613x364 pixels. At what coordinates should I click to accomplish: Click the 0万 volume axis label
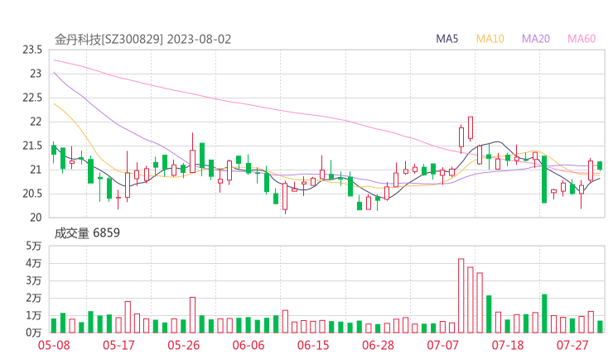34,333
